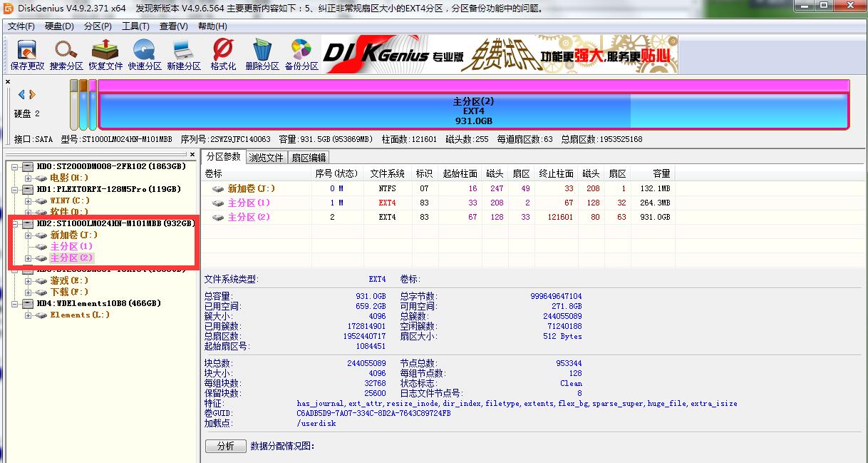Open the 帮助(H) menu
This screenshot has height=463, width=868.
[x=212, y=26]
